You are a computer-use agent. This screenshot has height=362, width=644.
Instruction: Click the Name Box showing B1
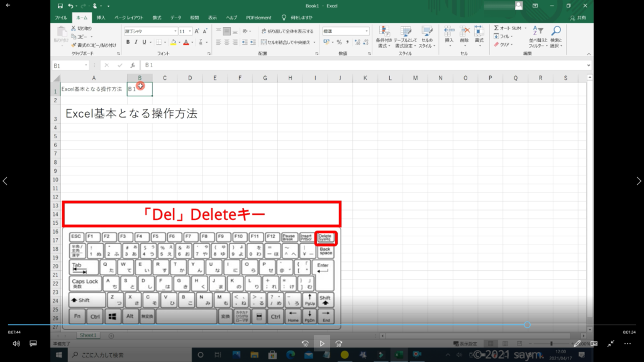point(68,65)
